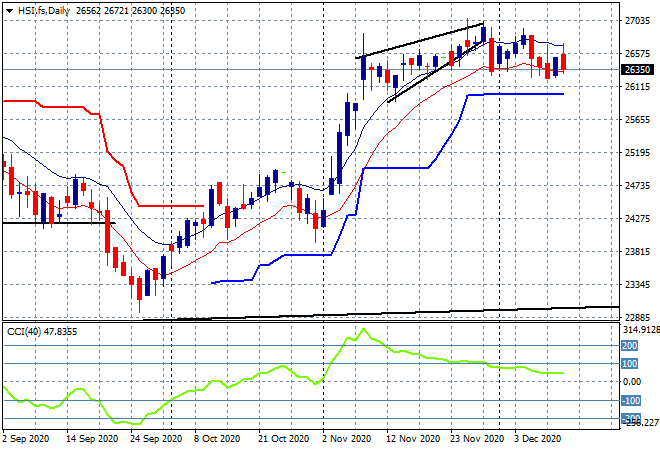Select the CCI -100 level label
660x450 pixels.
click(631, 400)
